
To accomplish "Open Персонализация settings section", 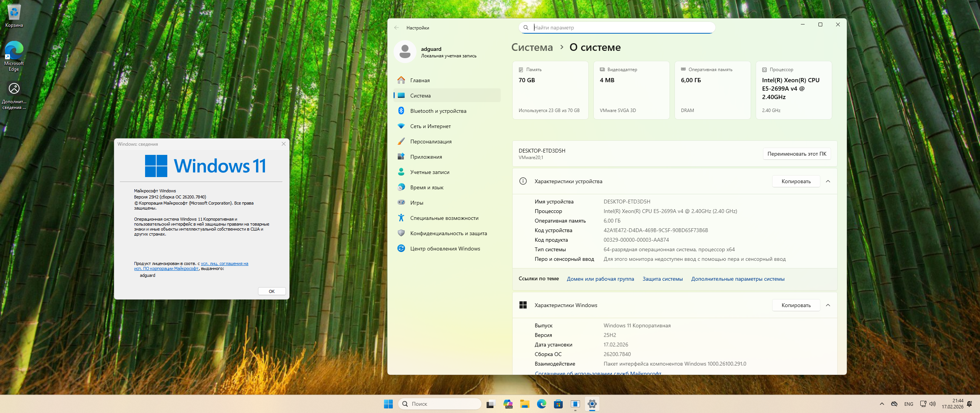I will (x=431, y=141).
